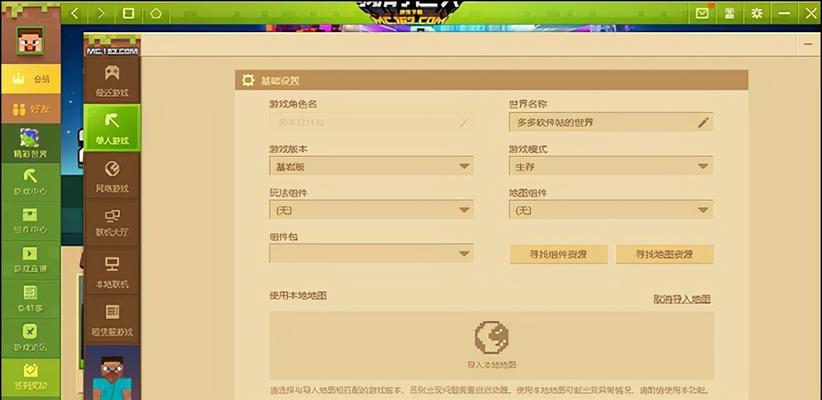The width and height of the screenshot is (822, 400).
Task: Go back with the left arrow
Action: pos(75,13)
